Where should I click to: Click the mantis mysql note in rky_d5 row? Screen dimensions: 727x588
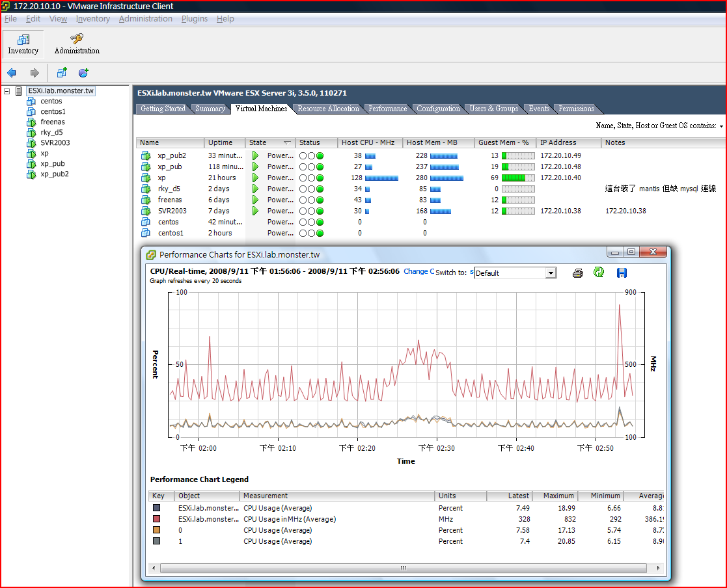[x=661, y=189]
